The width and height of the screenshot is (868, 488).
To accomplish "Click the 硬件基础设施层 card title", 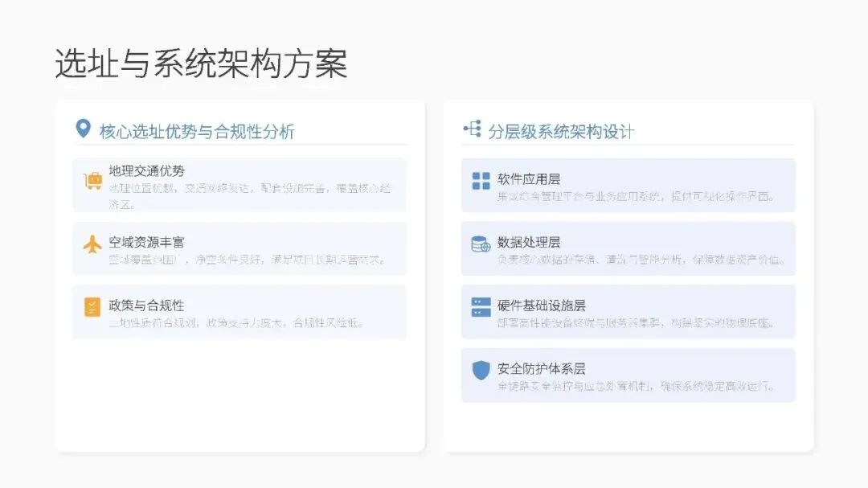I will coord(542,306).
